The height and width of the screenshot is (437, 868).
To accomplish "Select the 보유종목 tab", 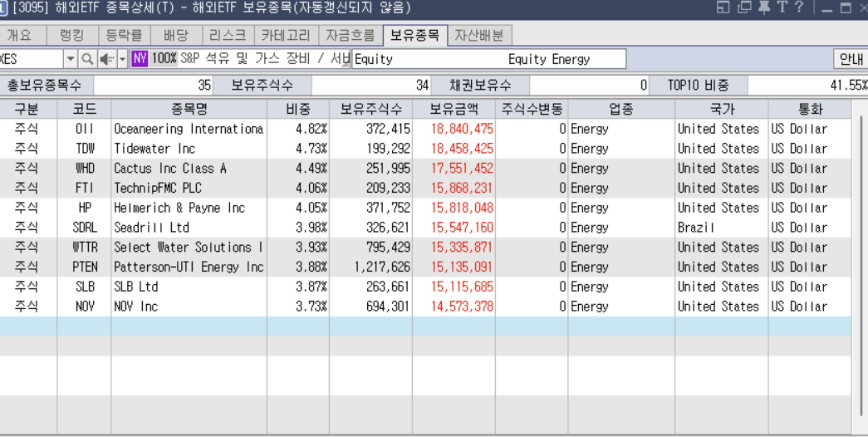I will 414,36.
